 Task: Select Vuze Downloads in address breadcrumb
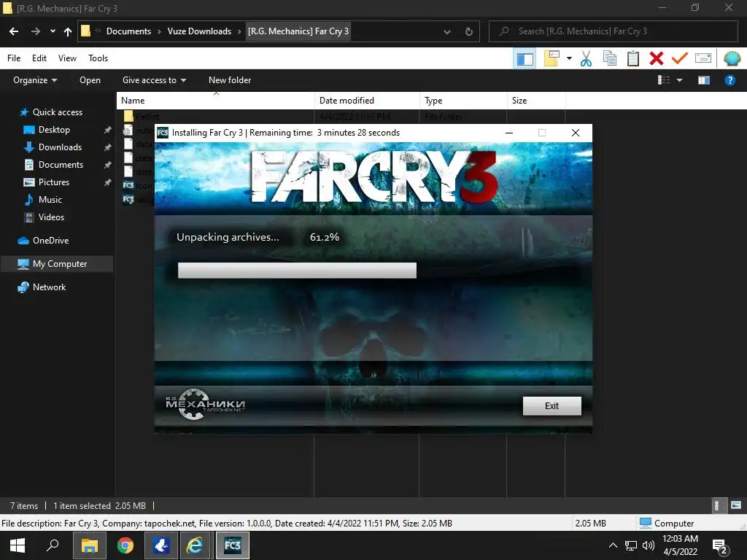[x=199, y=31]
